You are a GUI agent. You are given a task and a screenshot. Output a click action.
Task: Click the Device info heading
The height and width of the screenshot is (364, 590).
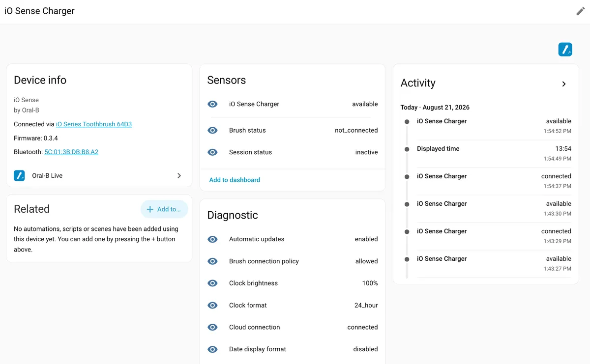40,80
